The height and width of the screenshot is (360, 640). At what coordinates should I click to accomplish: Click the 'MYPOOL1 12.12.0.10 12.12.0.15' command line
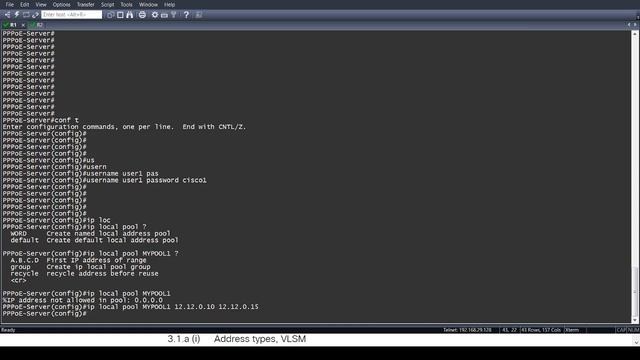(x=131, y=307)
